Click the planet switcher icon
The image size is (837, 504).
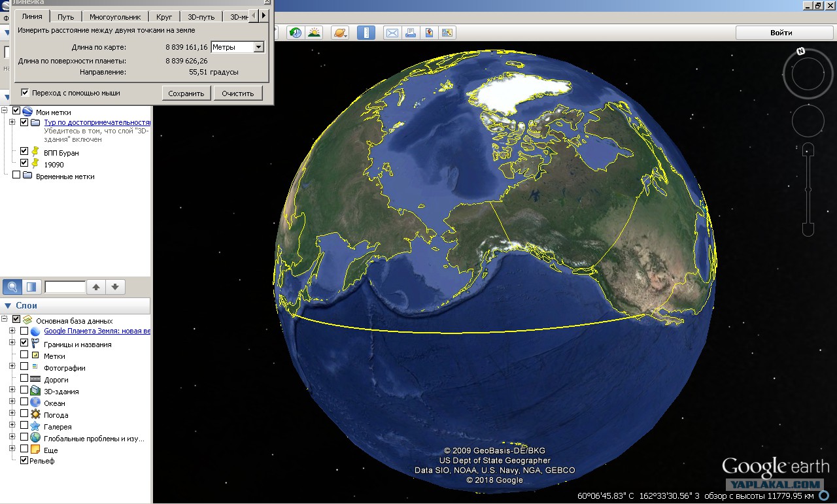340,33
